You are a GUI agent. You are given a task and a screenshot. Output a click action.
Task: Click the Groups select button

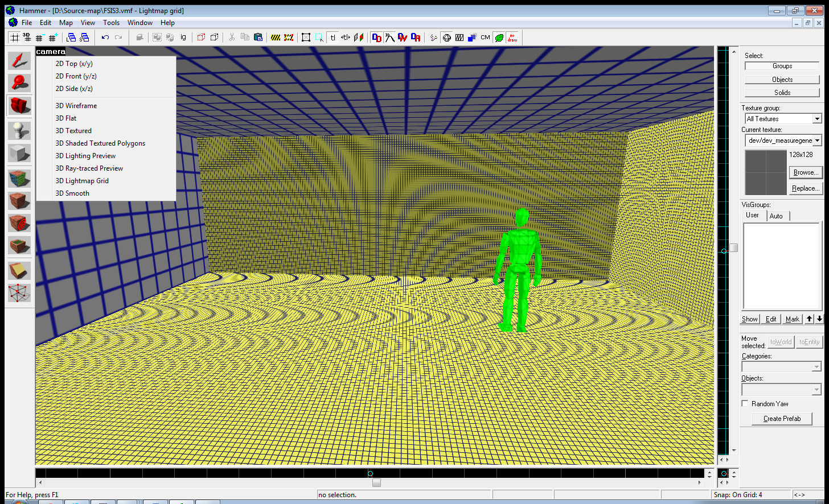click(x=782, y=66)
